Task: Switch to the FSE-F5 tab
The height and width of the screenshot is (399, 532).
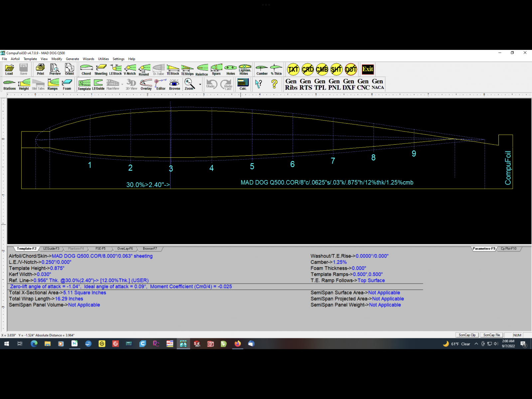Action: 100,249
